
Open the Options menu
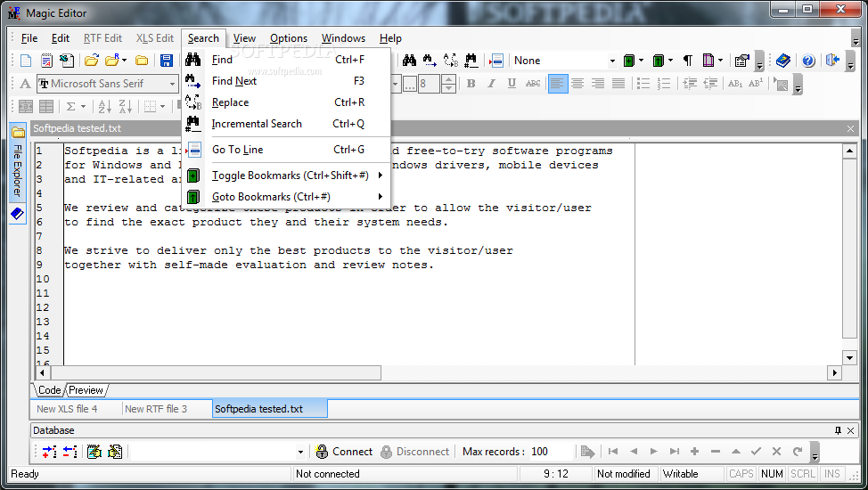coord(289,38)
